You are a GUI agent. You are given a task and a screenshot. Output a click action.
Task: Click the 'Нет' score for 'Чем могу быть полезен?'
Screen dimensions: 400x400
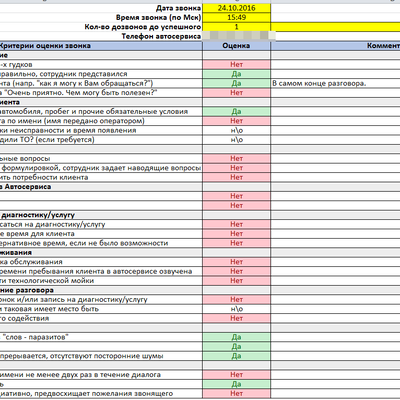point(236,93)
